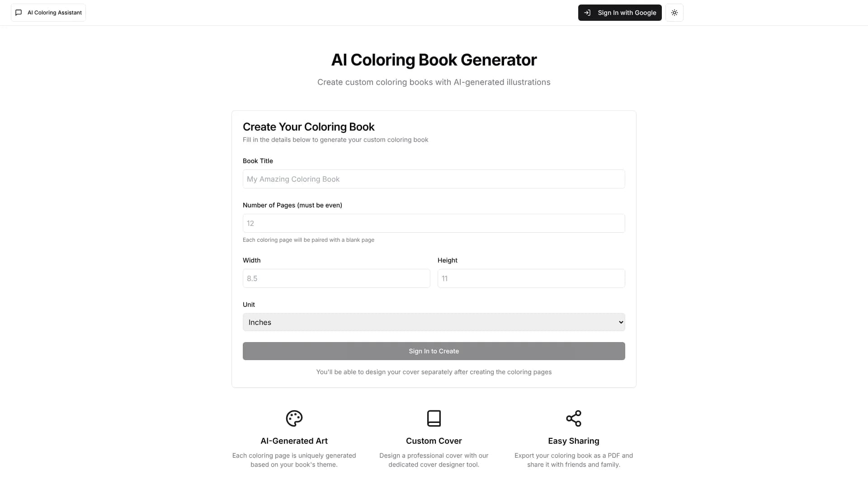Click Sign In with Google

(620, 13)
